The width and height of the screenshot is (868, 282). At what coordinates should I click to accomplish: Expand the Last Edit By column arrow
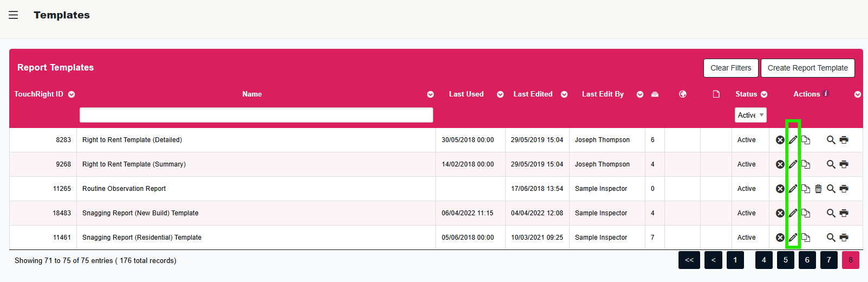coord(640,94)
